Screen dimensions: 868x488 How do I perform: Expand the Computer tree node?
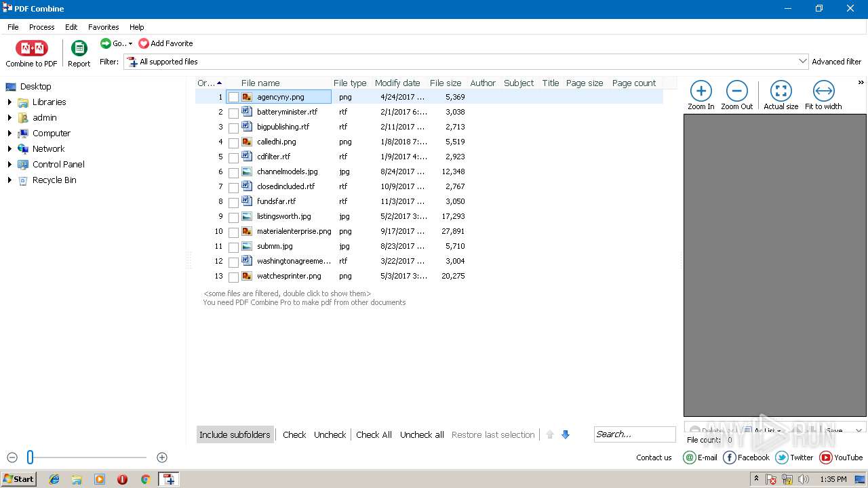pyautogui.click(x=9, y=134)
